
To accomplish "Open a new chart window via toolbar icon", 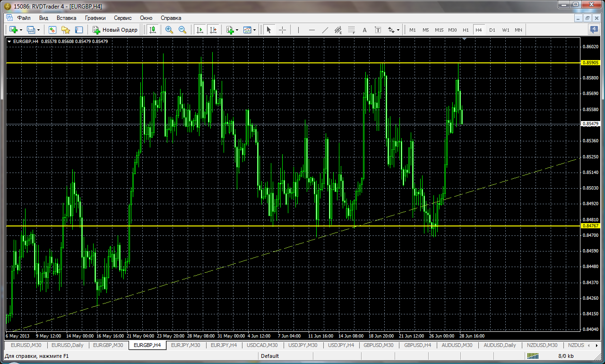I will click(x=13, y=30).
